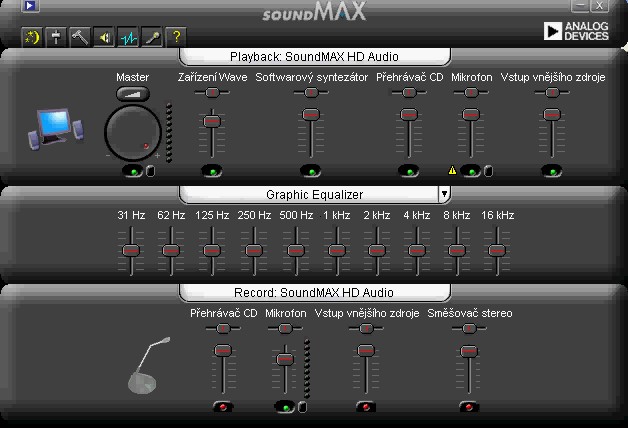Click the Playback: SoundMAX HD Audio header

coord(314,57)
